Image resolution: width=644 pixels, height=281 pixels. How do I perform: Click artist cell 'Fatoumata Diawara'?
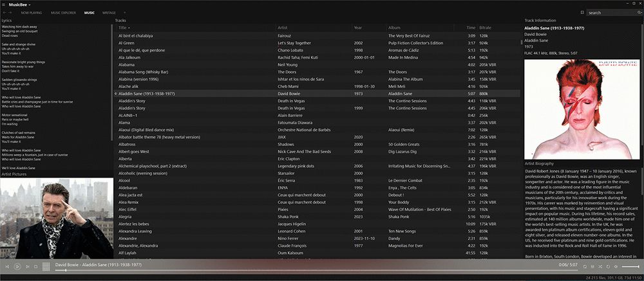click(296, 122)
